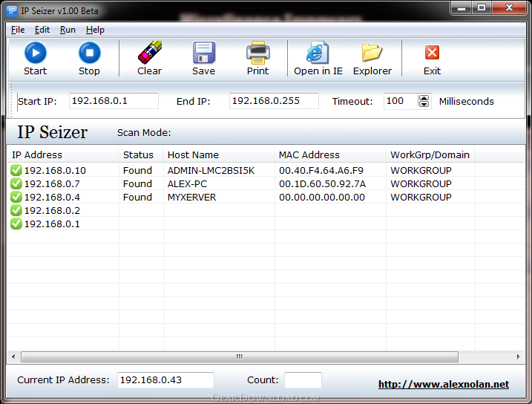Click WORKGROUP cell in ALEX-PC row

coord(421,183)
